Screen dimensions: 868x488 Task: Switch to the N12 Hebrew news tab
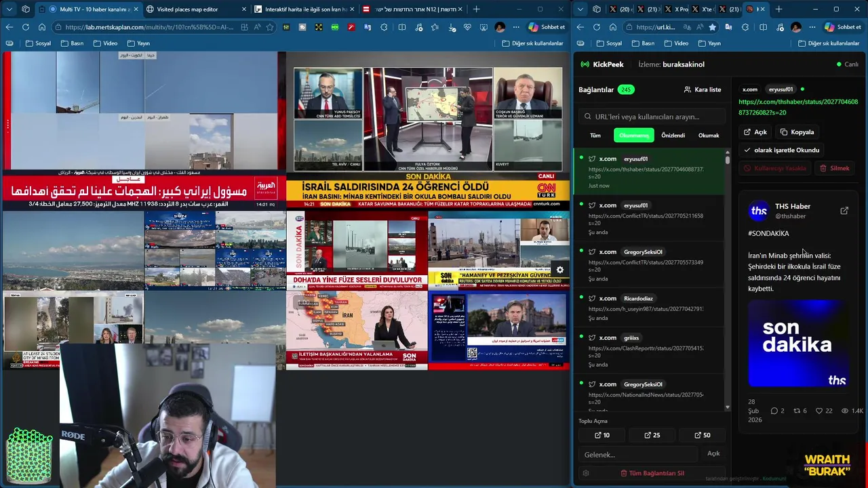[414, 9]
